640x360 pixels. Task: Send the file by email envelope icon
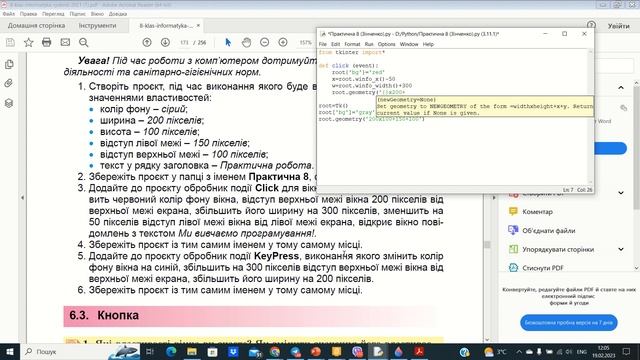pyautogui.click(x=65, y=42)
